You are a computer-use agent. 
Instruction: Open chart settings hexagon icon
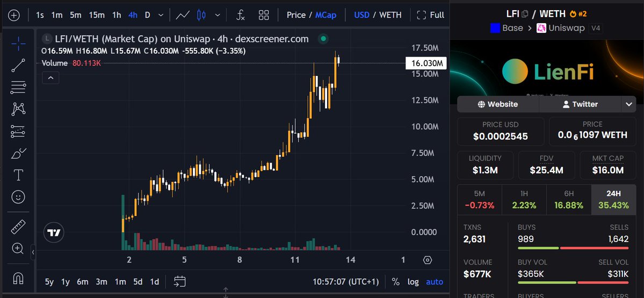(428, 260)
